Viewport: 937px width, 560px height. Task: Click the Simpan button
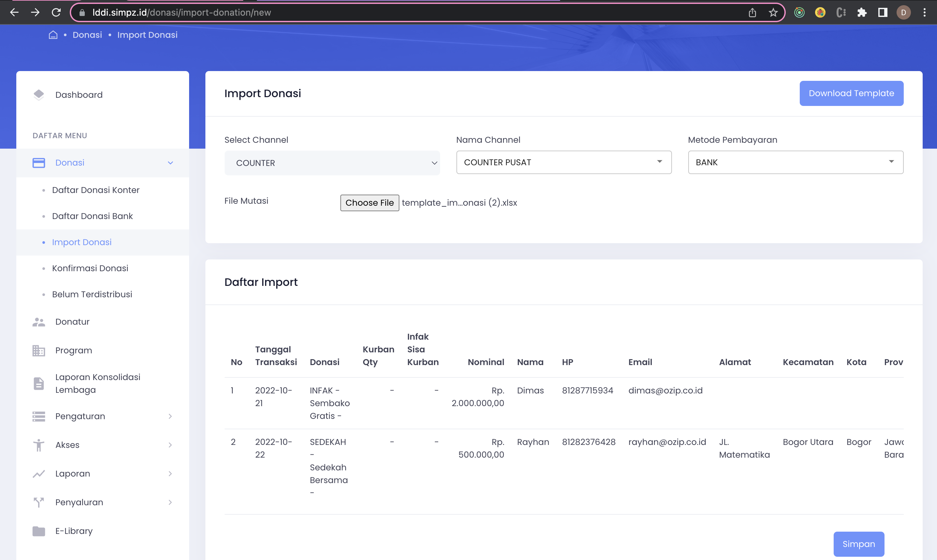858,544
